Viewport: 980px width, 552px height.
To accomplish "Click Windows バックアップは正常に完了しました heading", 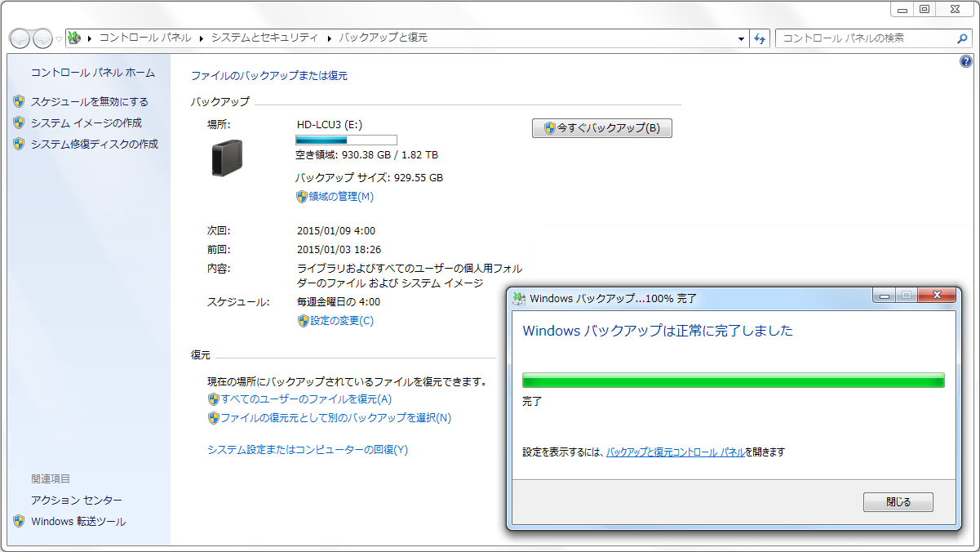I will click(658, 331).
